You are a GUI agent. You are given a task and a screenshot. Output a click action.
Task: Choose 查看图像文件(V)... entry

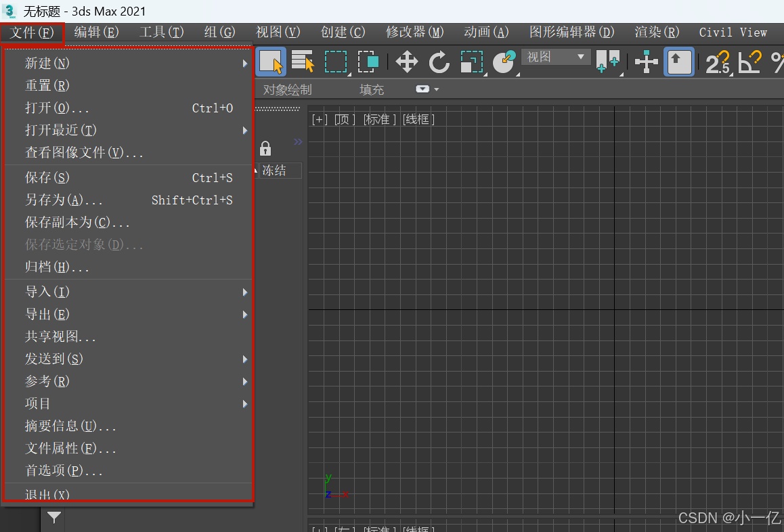pyautogui.click(x=128, y=152)
